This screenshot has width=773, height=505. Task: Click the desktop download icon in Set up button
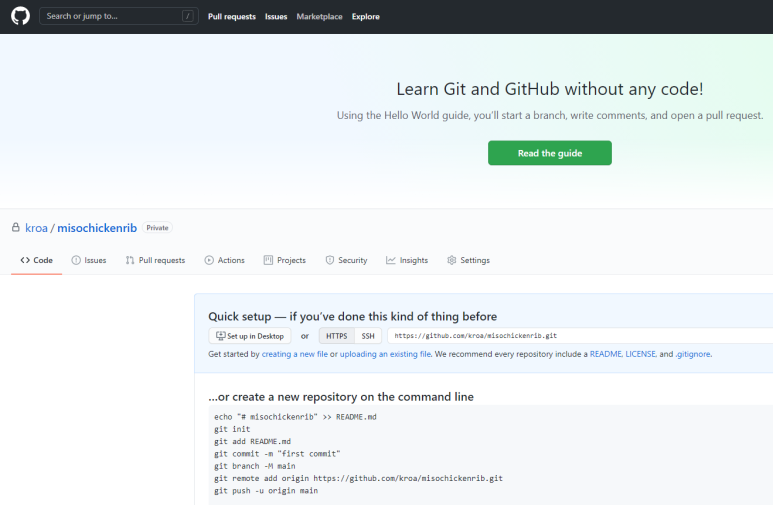click(x=220, y=335)
